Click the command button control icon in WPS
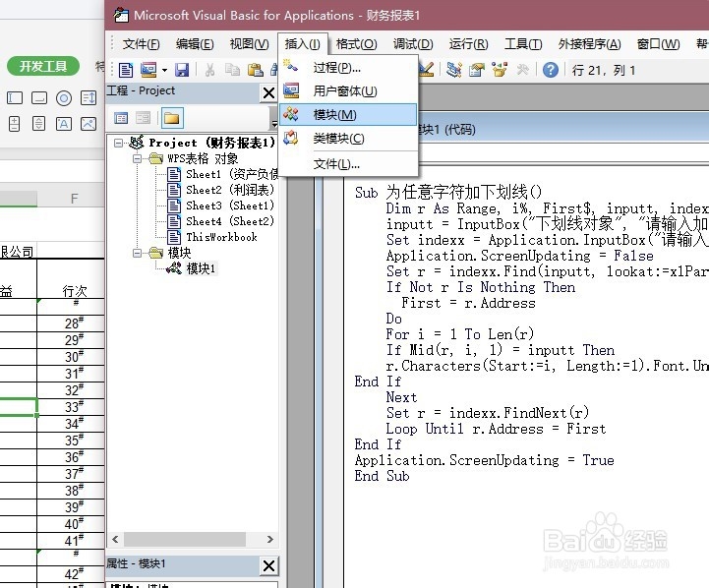Viewport: 709px width, 588px height. point(39,98)
